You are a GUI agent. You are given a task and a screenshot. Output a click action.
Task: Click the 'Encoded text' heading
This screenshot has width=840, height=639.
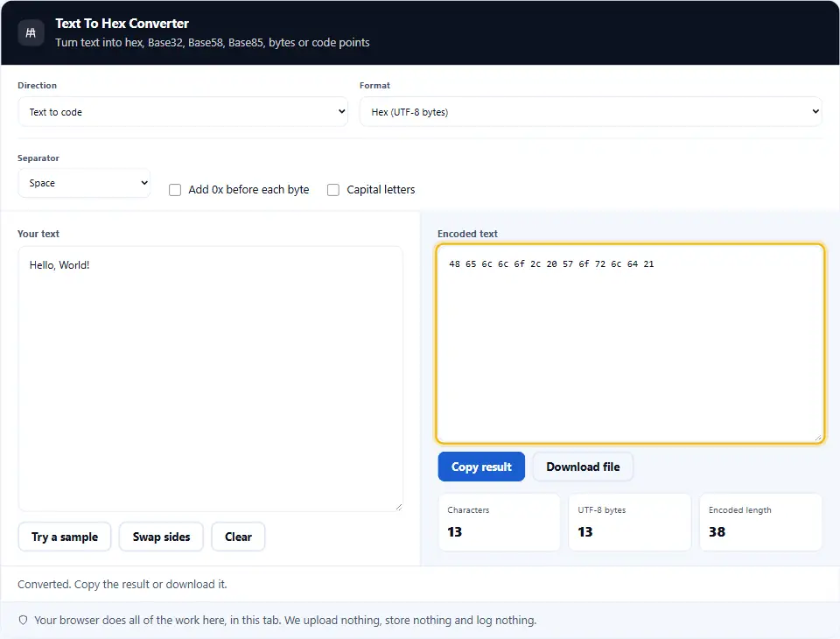point(467,234)
